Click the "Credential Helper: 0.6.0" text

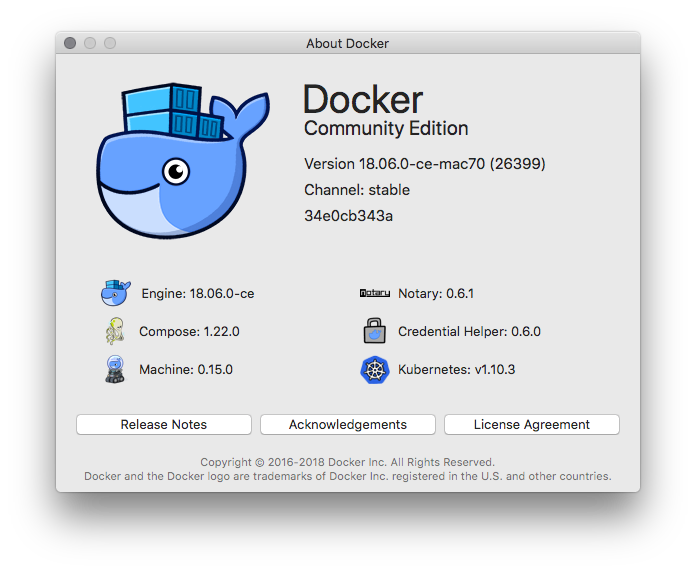(469, 331)
